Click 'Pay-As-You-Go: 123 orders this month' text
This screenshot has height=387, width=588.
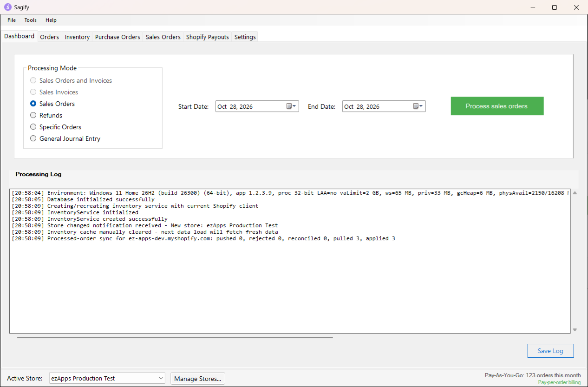point(533,375)
